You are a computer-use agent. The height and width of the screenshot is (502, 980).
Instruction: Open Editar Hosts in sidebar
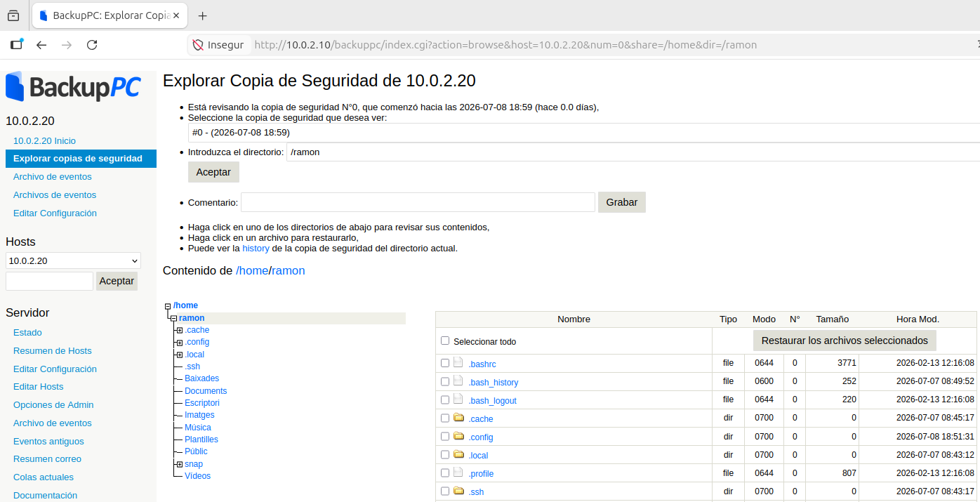(38, 386)
